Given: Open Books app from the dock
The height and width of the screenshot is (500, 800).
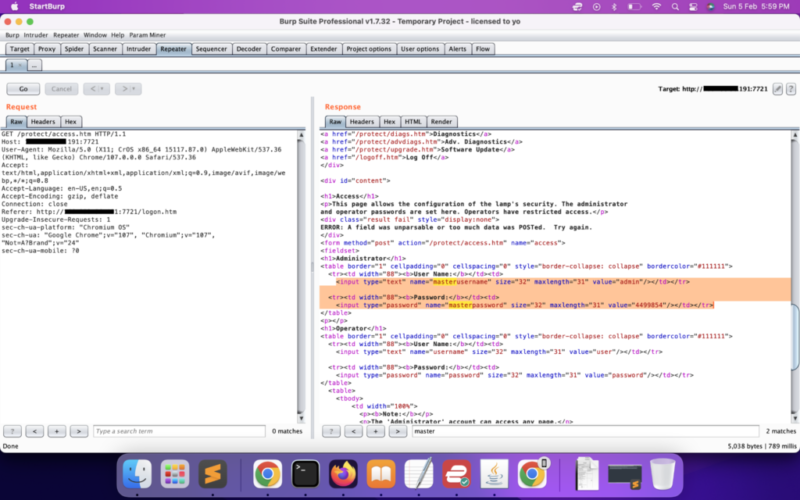Looking at the screenshot, I should pyautogui.click(x=381, y=474).
